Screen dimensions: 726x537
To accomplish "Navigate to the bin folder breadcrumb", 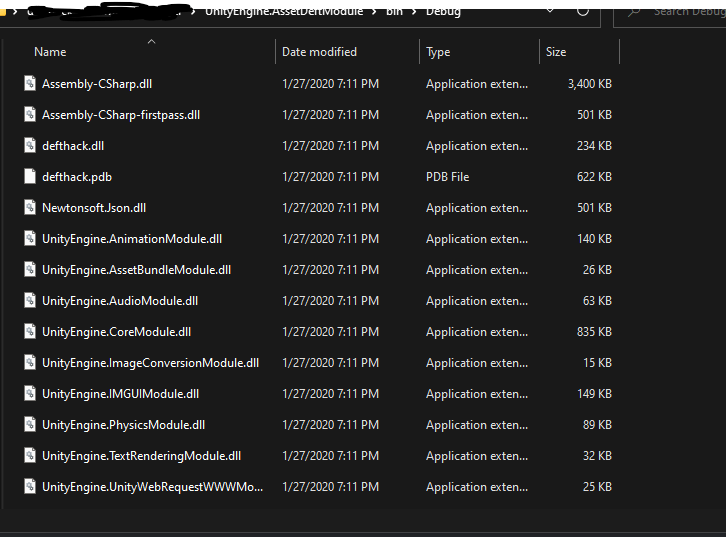I will pyautogui.click(x=394, y=12).
